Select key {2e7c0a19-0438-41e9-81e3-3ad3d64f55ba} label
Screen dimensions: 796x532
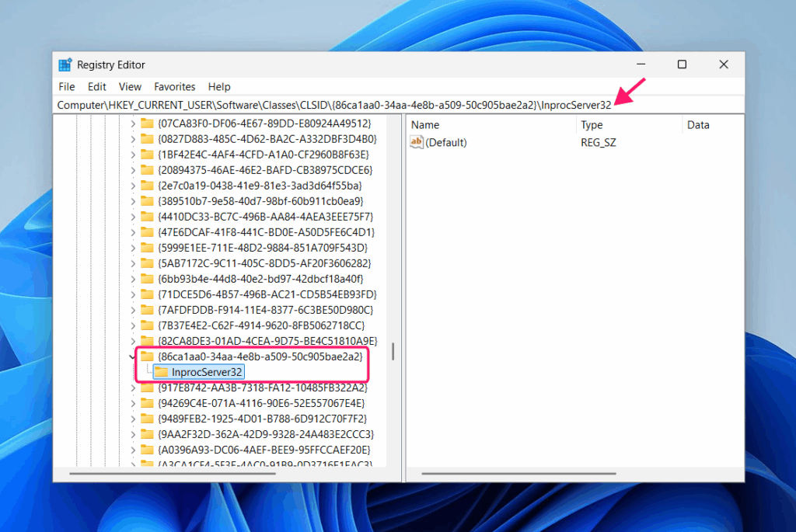click(x=260, y=186)
